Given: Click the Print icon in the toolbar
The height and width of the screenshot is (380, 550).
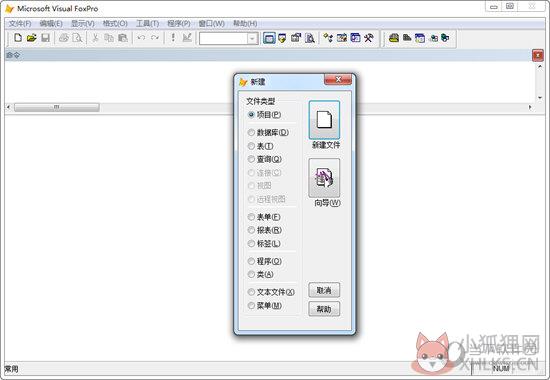Looking at the screenshot, I should point(63,38).
